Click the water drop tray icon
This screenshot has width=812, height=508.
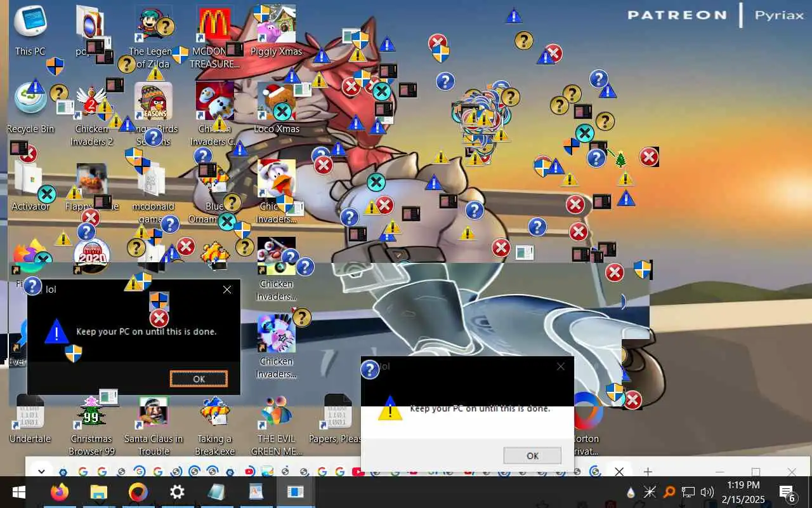[631, 491]
